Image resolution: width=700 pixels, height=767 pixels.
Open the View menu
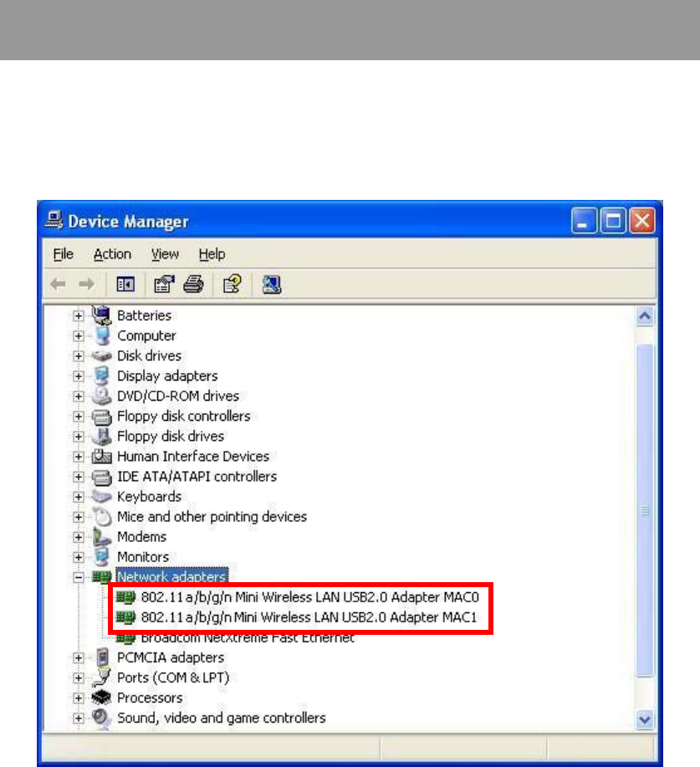[165, 254]
